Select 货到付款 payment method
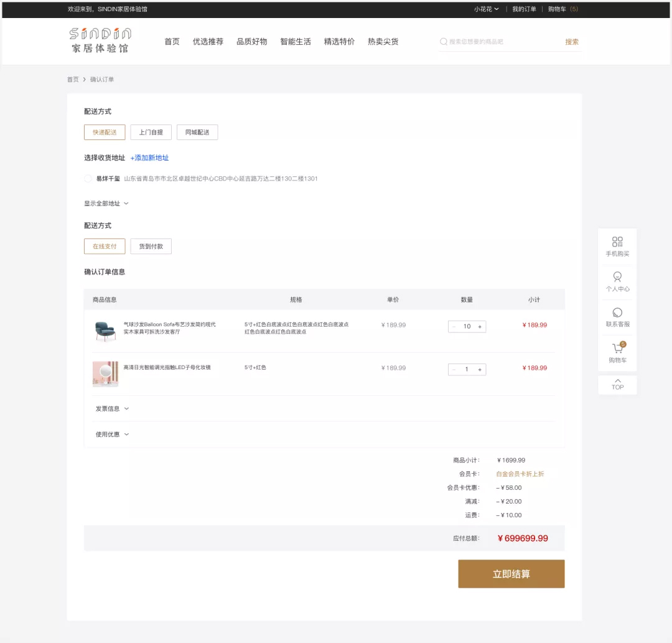Screen dimensions: 672x643 151,246
